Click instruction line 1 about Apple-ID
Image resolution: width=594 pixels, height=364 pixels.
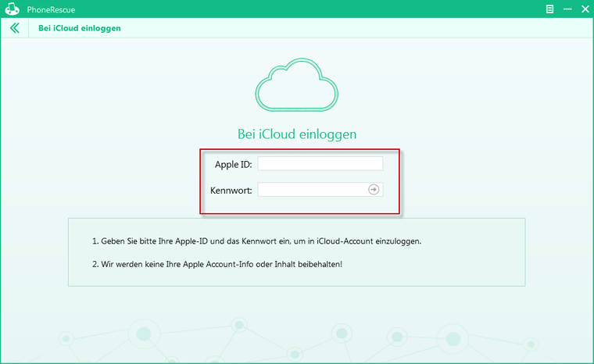click(x=257, y=241)
